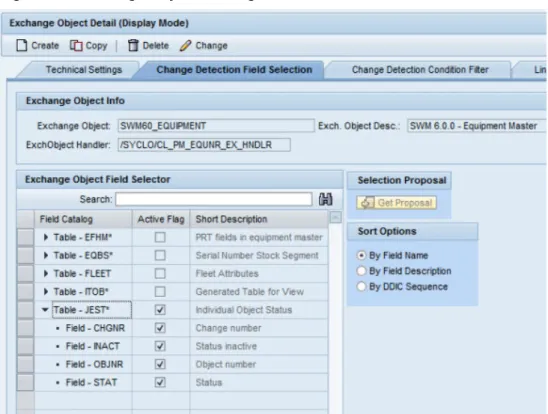Select Field - STAT tree item

[x=91, y=383]
